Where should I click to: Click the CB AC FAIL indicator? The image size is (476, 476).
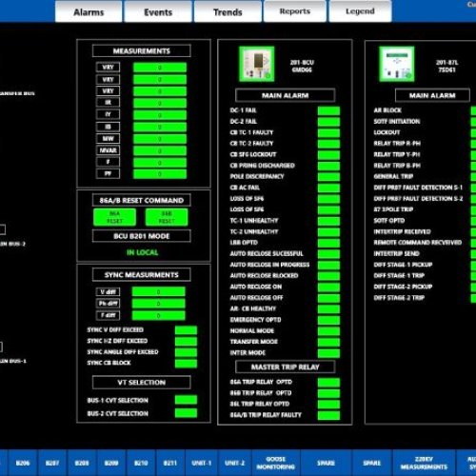point(328,188)
